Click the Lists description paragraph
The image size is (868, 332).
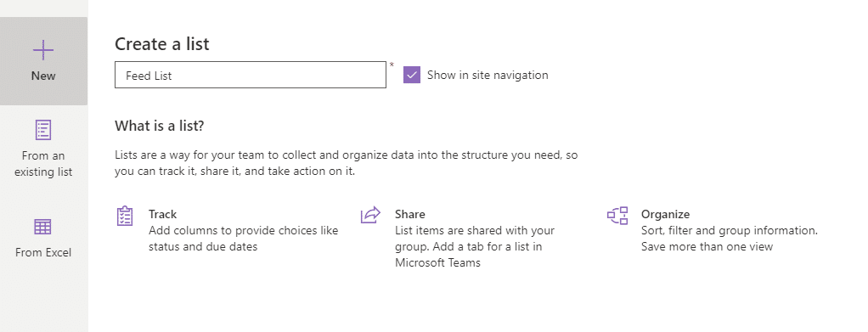[346, 163]
